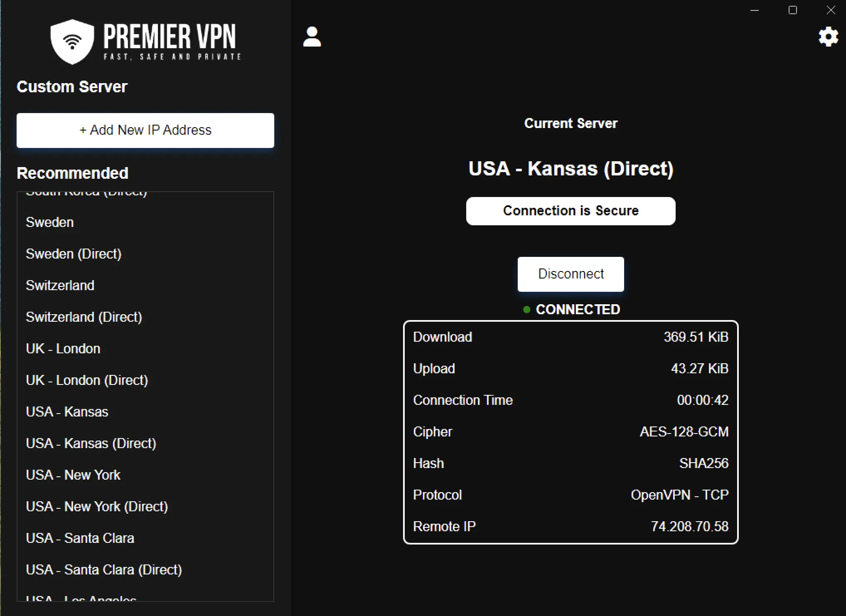Pick UK - London (Direct) server
The width and height of the screenshot is (846, 616).
[87, 380]
